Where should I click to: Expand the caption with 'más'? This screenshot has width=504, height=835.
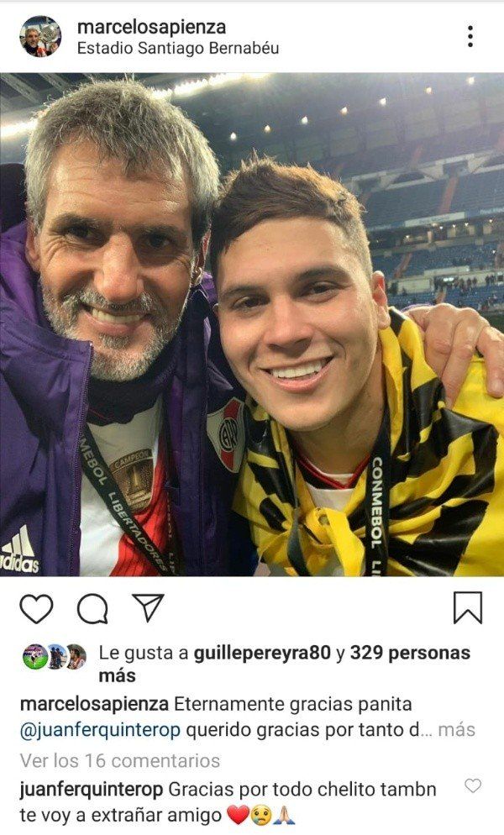[x=456, y=729]
